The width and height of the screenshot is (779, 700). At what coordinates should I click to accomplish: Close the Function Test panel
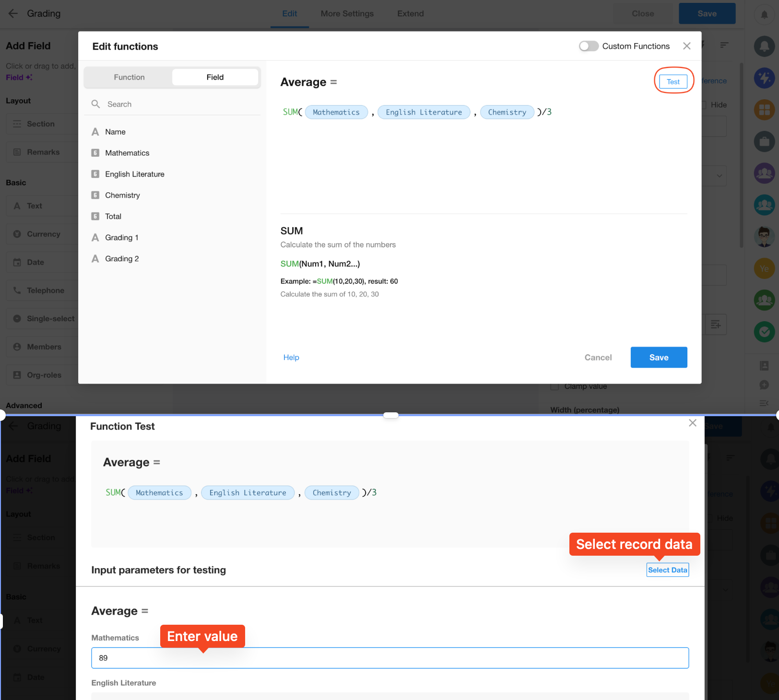coord(692,423)
